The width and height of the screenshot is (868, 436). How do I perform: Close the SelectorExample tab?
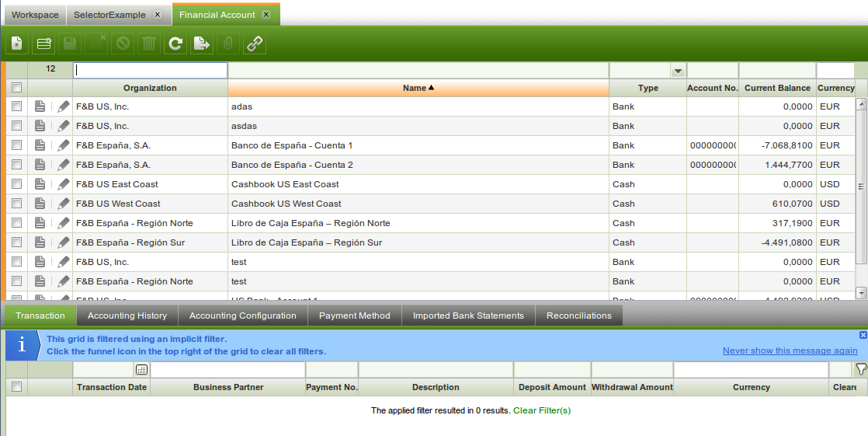pos(157,15)
